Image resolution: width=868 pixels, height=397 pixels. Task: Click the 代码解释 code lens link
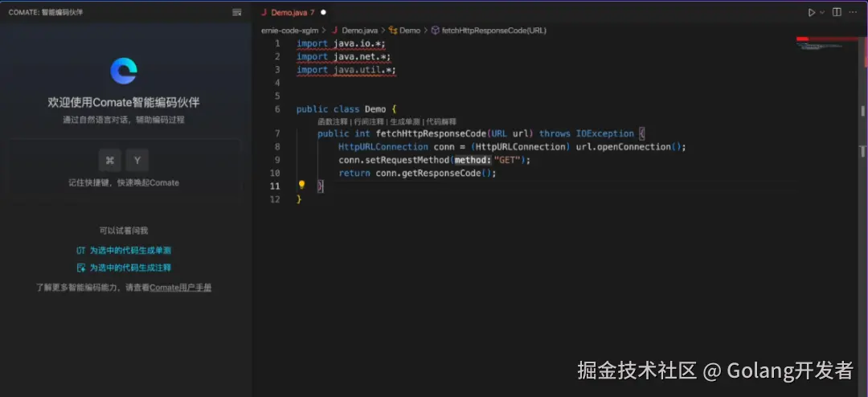coord(441,121)
